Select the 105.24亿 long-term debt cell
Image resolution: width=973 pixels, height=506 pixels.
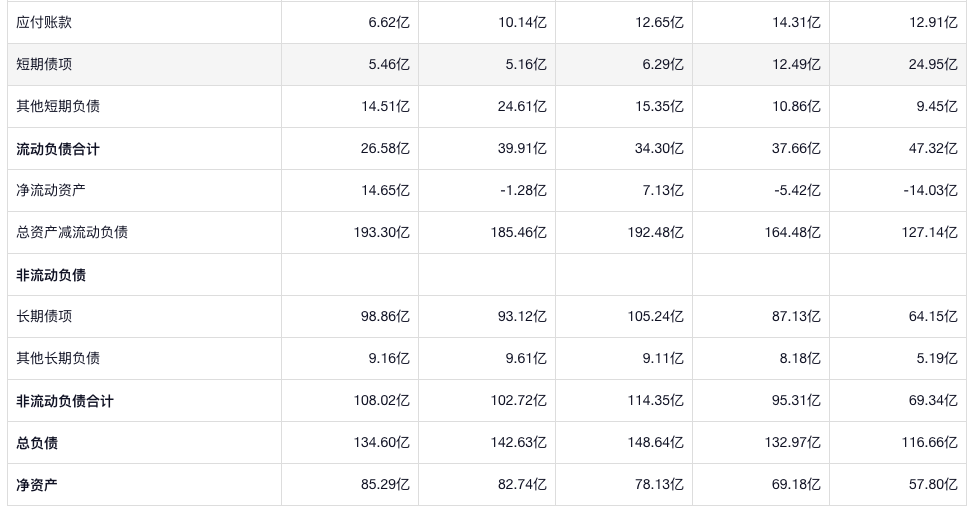(655, 316)
